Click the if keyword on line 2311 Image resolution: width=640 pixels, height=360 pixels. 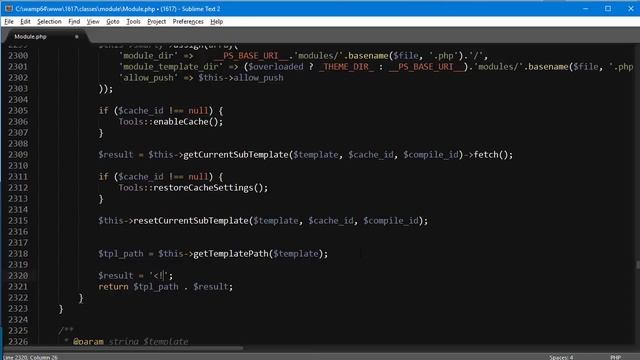(103, 177)
